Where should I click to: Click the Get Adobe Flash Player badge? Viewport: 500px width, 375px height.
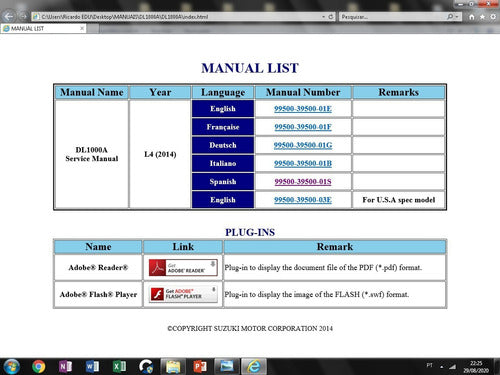183,294
